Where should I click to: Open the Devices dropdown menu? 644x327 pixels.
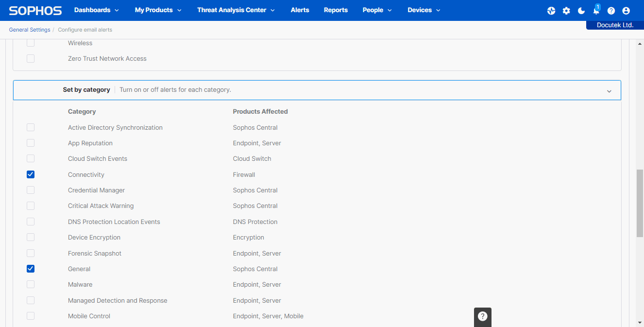[x=424, y=10]
